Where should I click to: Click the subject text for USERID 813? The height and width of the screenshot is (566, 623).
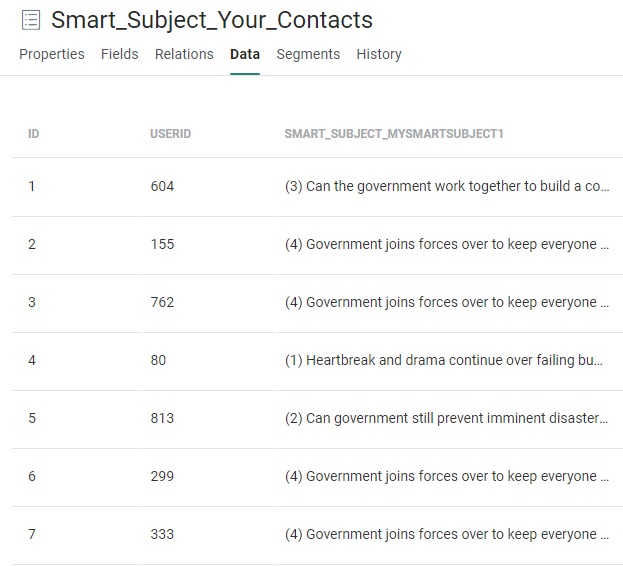pos(446,418)
